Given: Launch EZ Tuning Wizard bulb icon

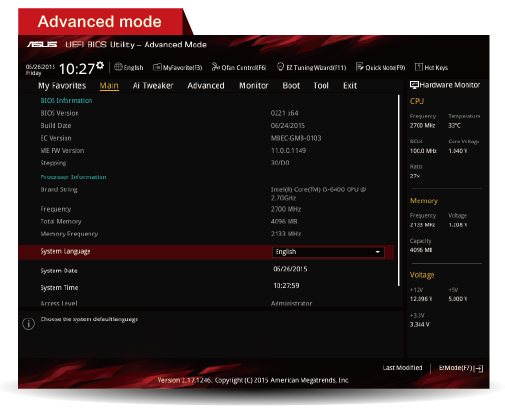Looking at the screenshot, I should coord(280,67).
